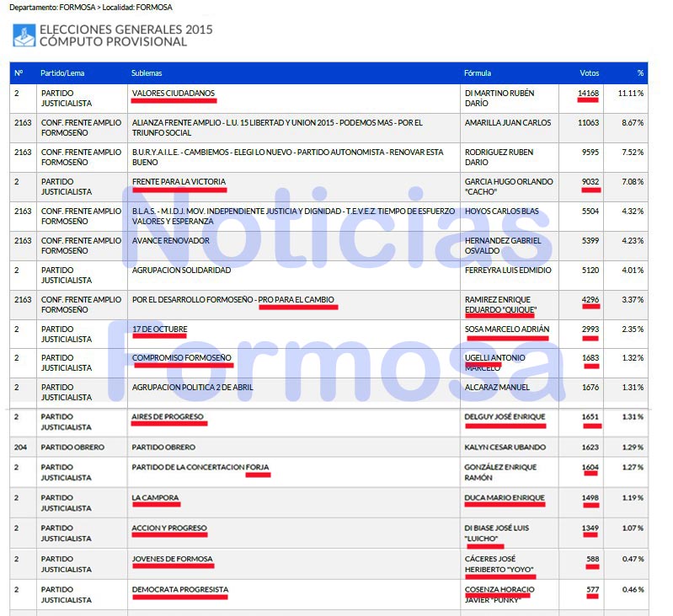
Task: Click the vote count 9032
Action: (590, 181)
